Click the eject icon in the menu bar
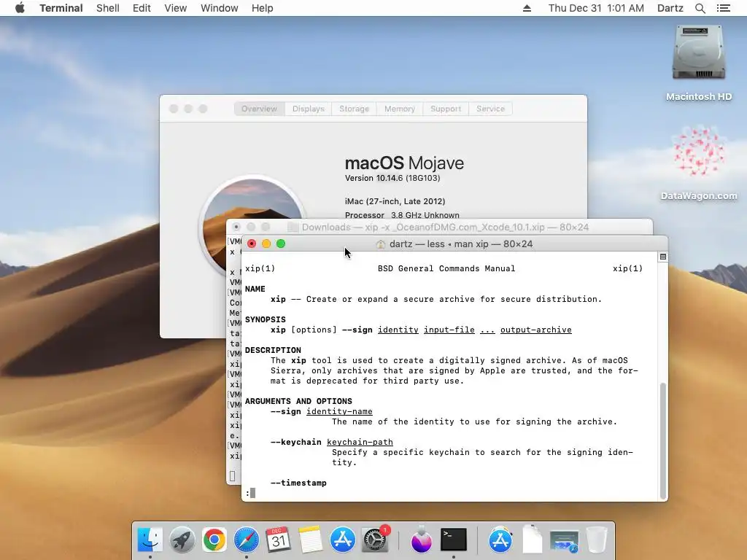This screenshot has height=560, width=747. pos(527,8)
